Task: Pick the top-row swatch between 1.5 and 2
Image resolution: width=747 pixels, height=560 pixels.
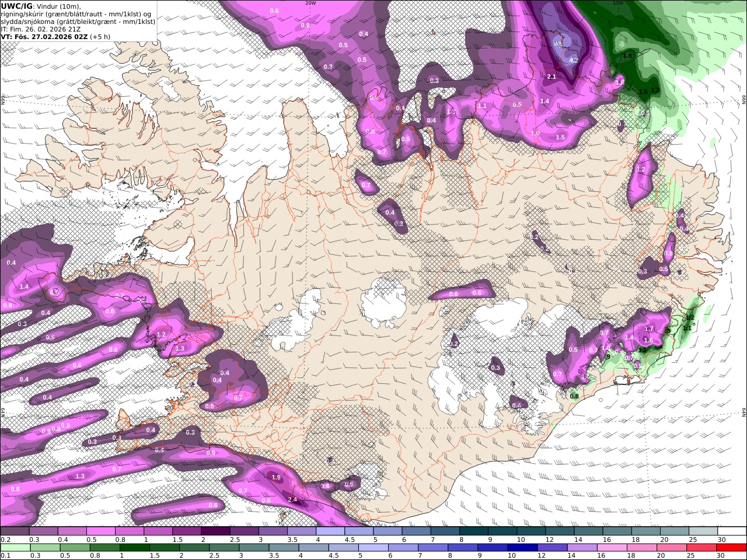Action: (187, 531)
